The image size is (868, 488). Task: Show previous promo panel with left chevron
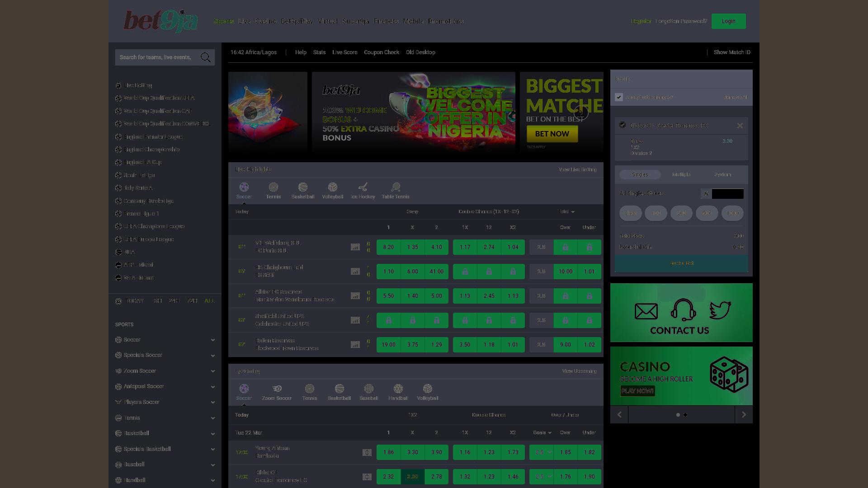[619, 414]
